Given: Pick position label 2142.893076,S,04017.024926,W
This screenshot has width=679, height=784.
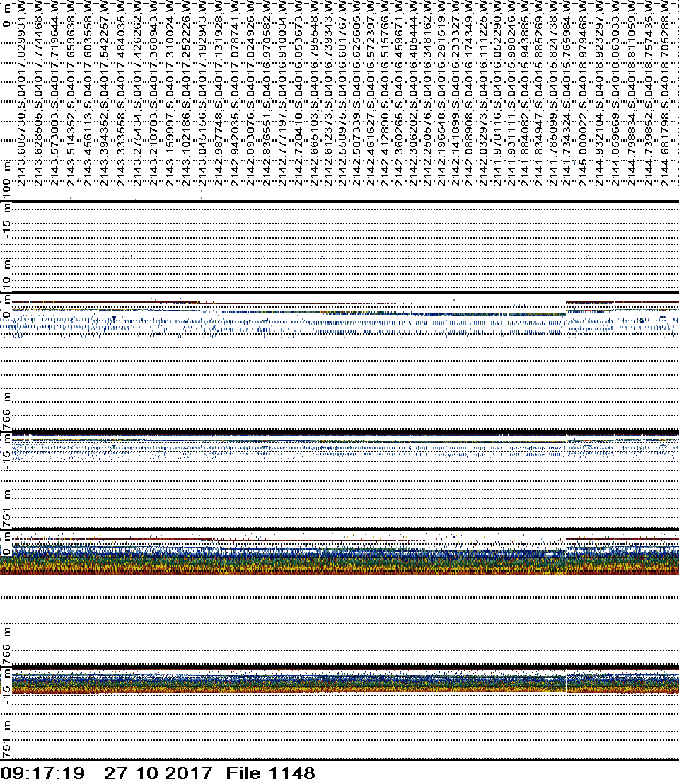Looking at the screenshot, I should (250, 93).
